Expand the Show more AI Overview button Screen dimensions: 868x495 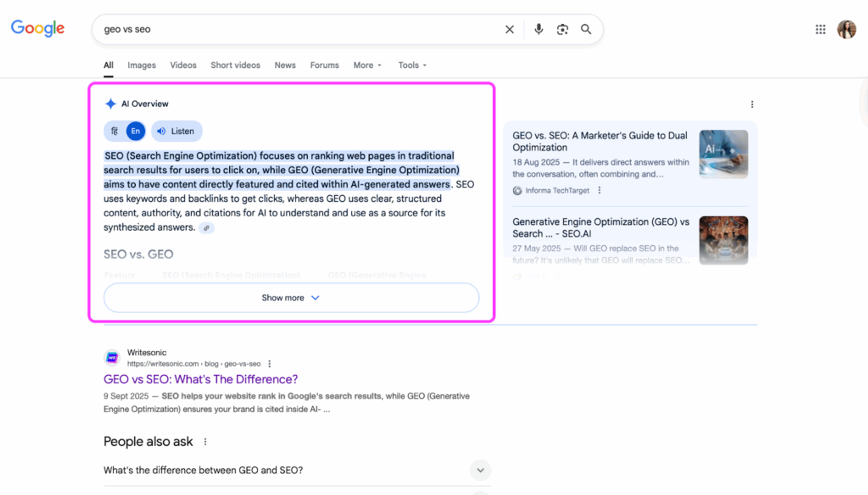291,298
